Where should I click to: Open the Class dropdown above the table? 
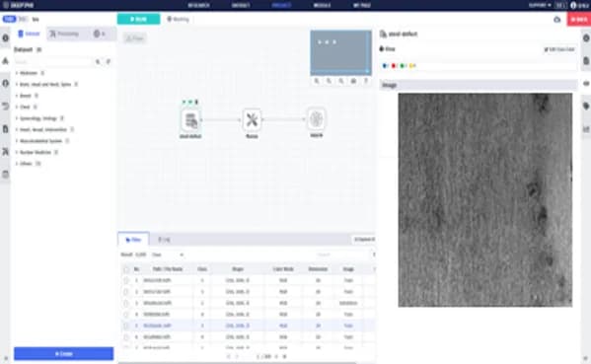168,255
